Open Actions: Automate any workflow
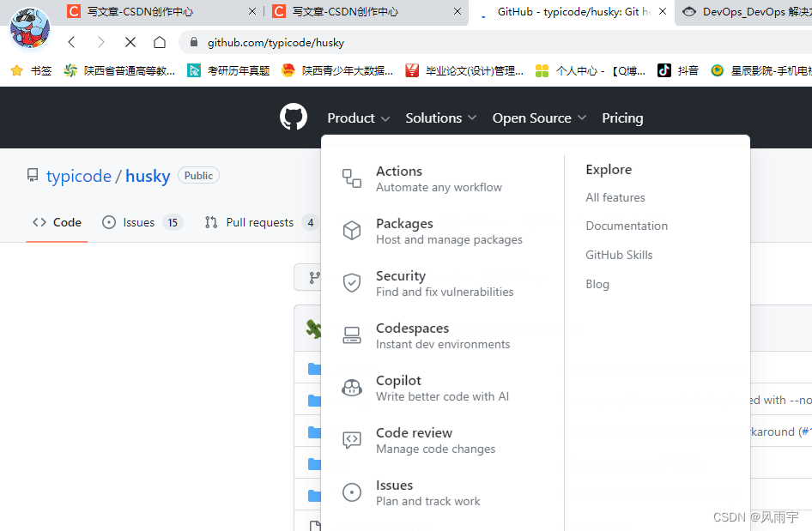 (x=439, y=179)
